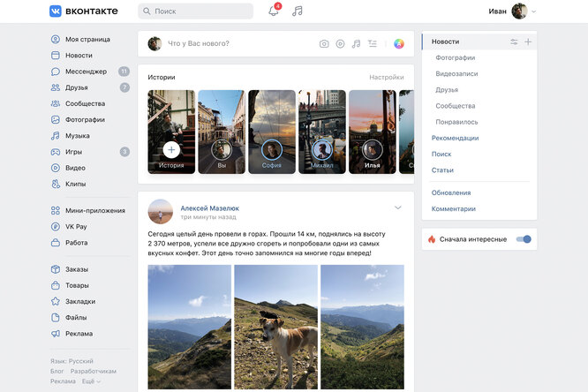588x392 pixels.
Task: Open Рекомендации in right panel
Action: tap(455, 139)
